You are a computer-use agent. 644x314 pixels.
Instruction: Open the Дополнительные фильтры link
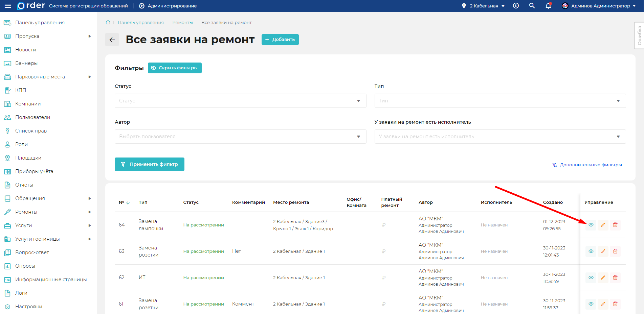[x=587, y=165]
